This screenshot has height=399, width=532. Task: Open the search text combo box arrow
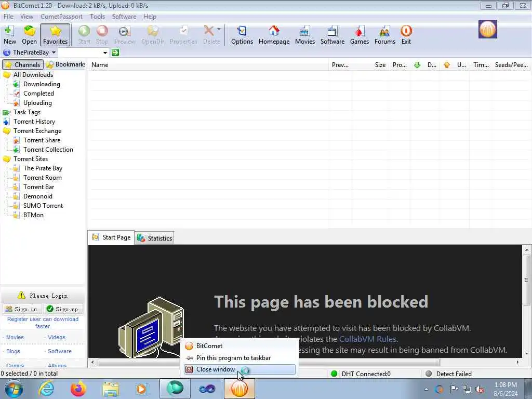click(105, 52)
